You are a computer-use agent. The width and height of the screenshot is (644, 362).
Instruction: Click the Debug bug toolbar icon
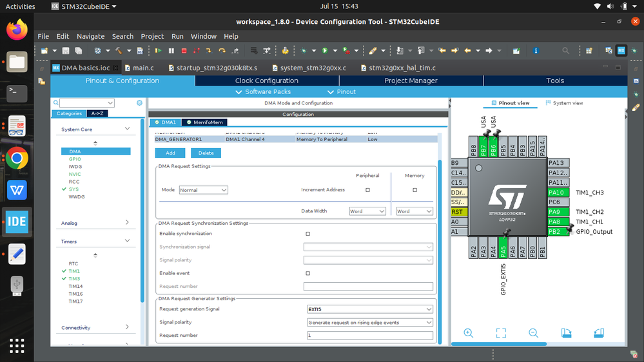pos(304,50)
